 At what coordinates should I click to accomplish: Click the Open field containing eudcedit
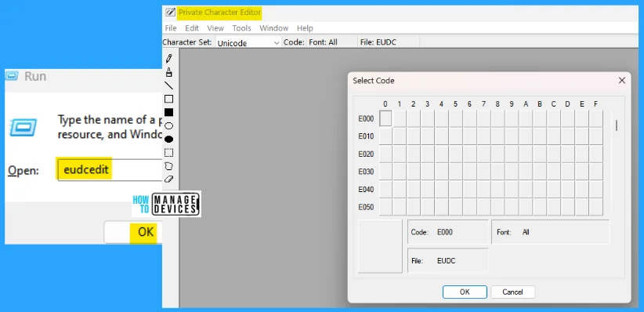(110, 169)
